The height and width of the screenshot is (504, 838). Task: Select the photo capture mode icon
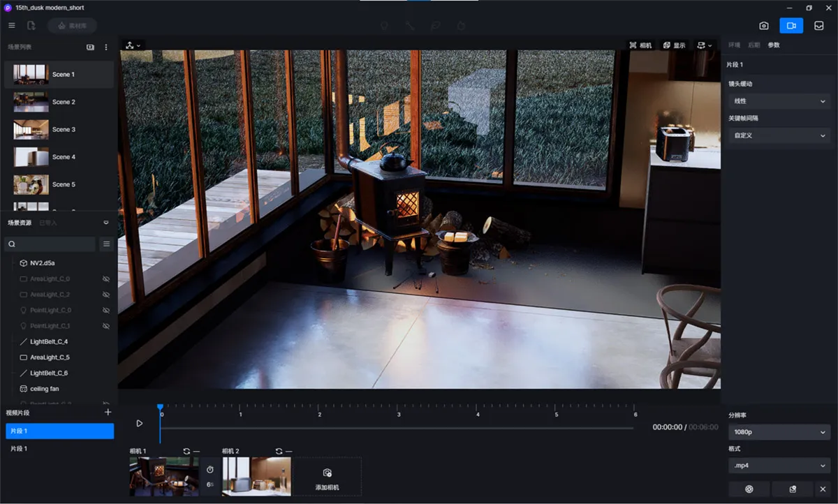764,26
